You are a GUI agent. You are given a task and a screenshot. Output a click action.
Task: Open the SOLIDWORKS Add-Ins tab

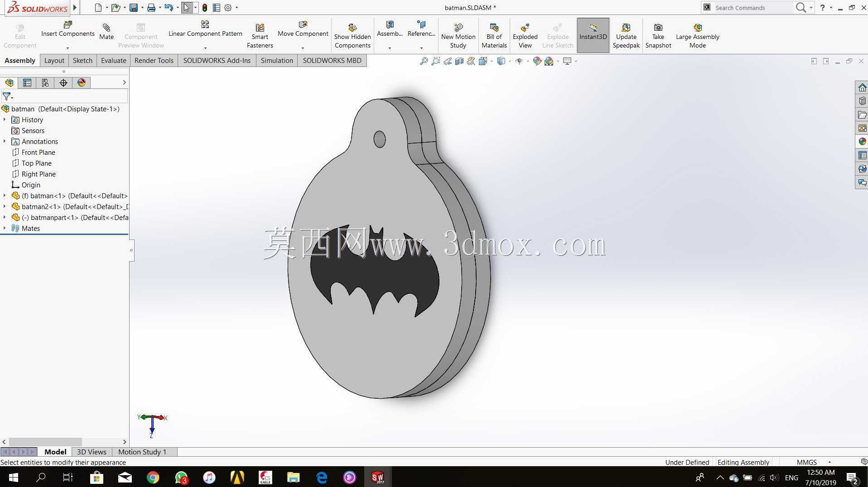[x=217, y=61]
